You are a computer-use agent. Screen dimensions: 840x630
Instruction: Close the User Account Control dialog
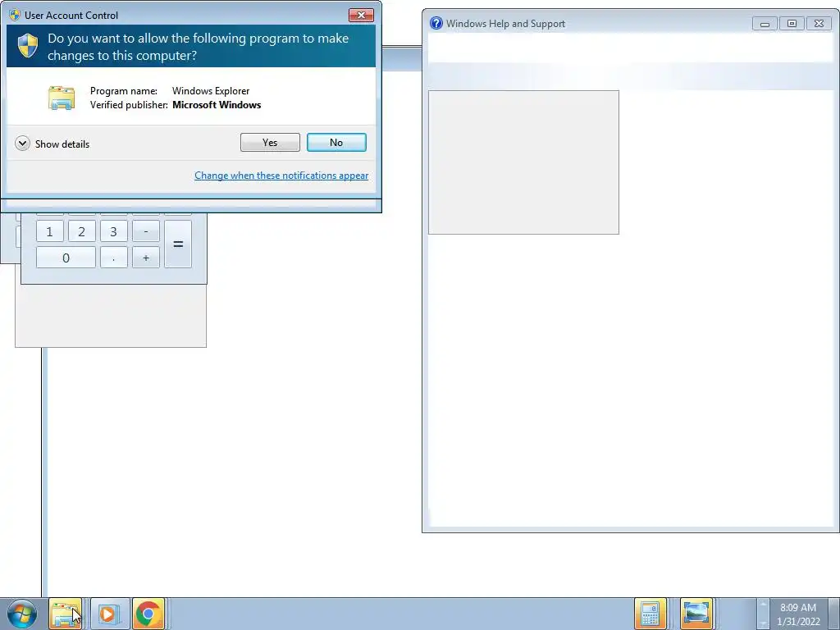(361, 15)
